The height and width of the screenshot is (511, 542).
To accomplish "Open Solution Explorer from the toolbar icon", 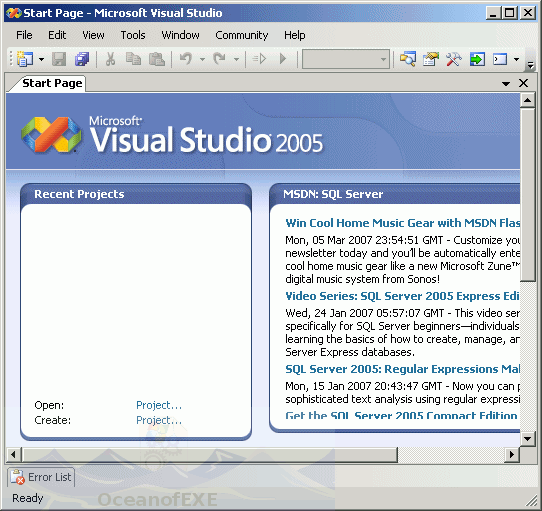I will (408, 59).
